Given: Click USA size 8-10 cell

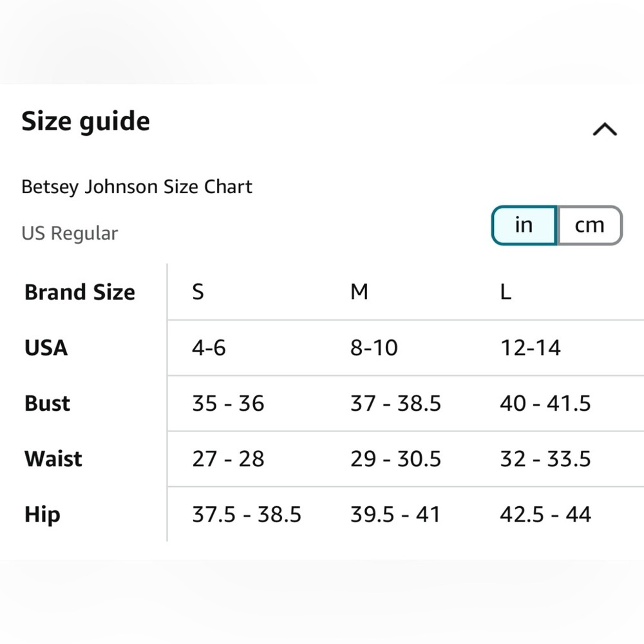Looking at the screenshot, I should 374,348.
